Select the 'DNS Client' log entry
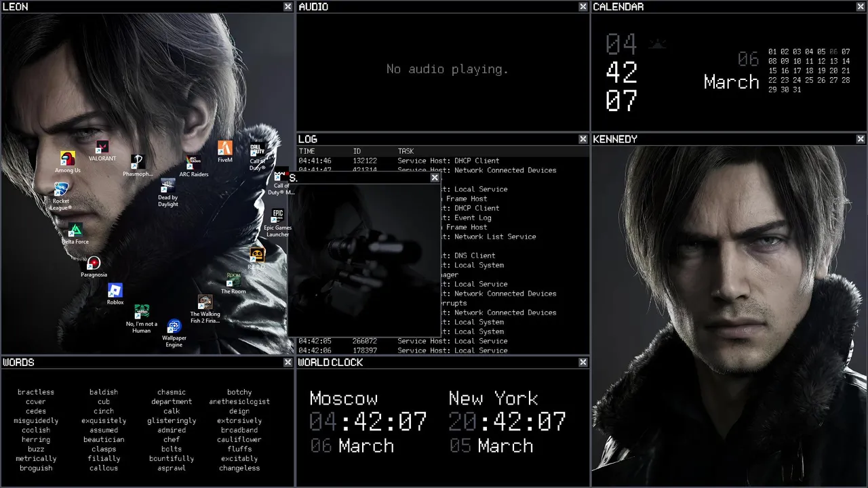Screen dimensions: 868x488 (469, 256)
